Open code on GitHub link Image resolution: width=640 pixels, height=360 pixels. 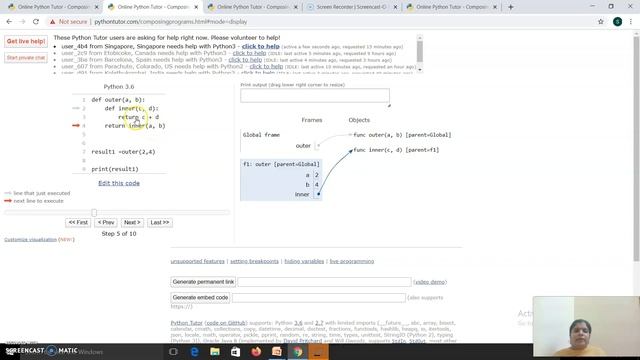pos(226,323)
